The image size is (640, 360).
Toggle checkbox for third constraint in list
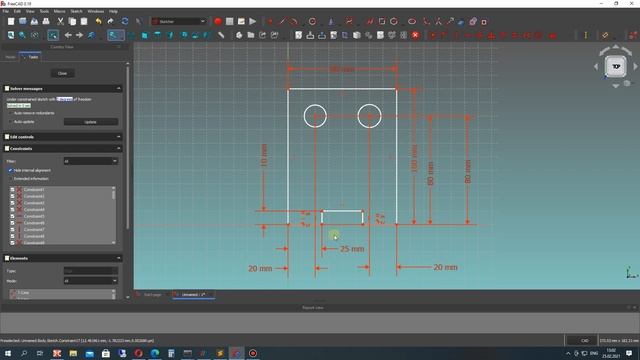click(12, 203)
